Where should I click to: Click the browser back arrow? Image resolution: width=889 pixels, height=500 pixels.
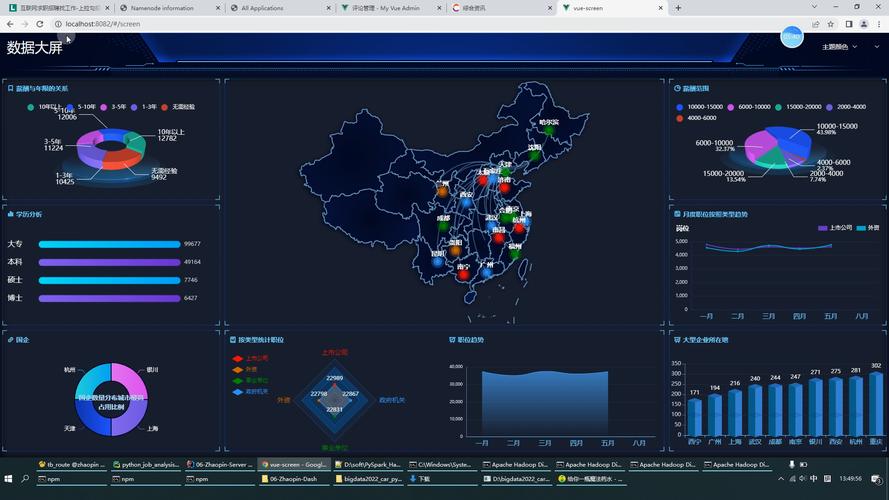[x=10, y=24]
